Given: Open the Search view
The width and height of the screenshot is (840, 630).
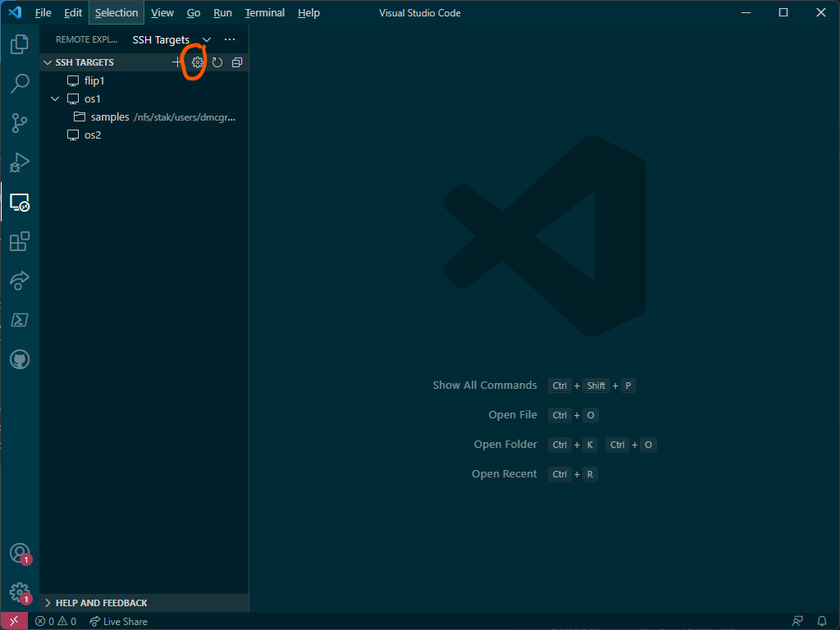Looking at the screenshot, I should point(20,83).
